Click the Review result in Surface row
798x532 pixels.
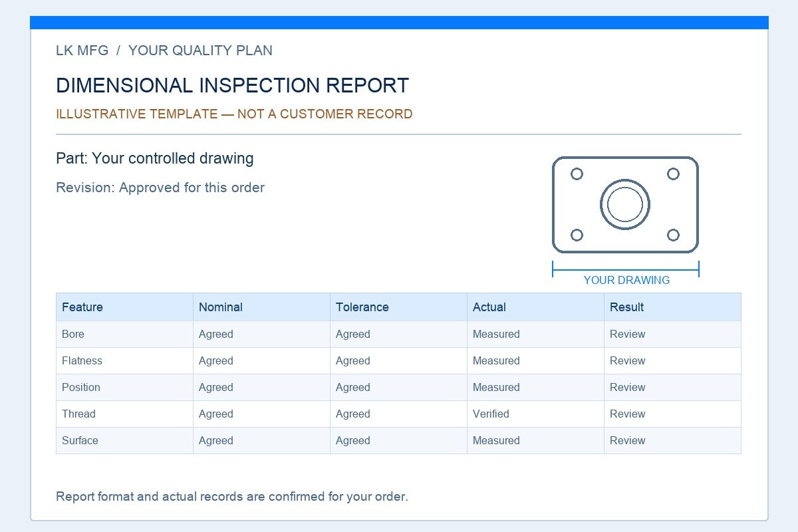click(x=672, y=441)
